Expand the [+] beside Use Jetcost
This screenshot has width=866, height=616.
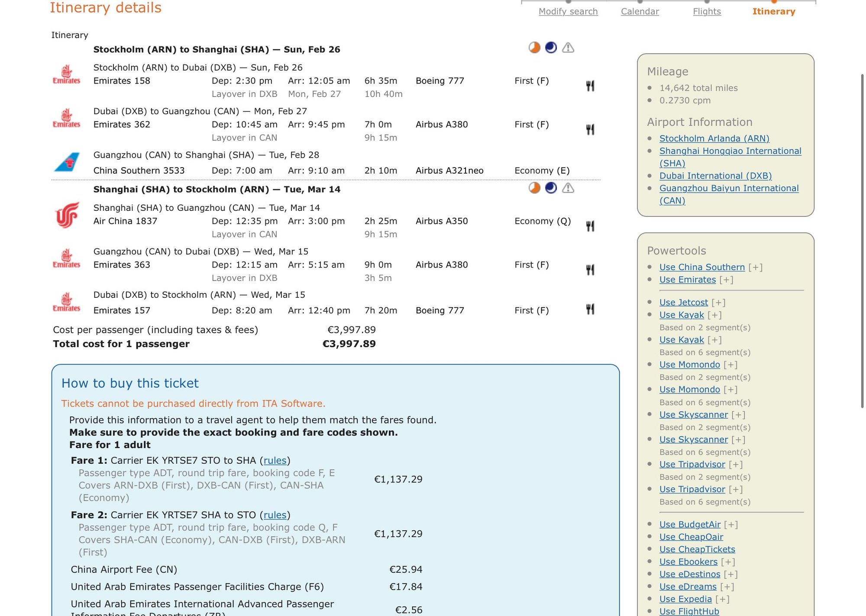tap(718, 302)
